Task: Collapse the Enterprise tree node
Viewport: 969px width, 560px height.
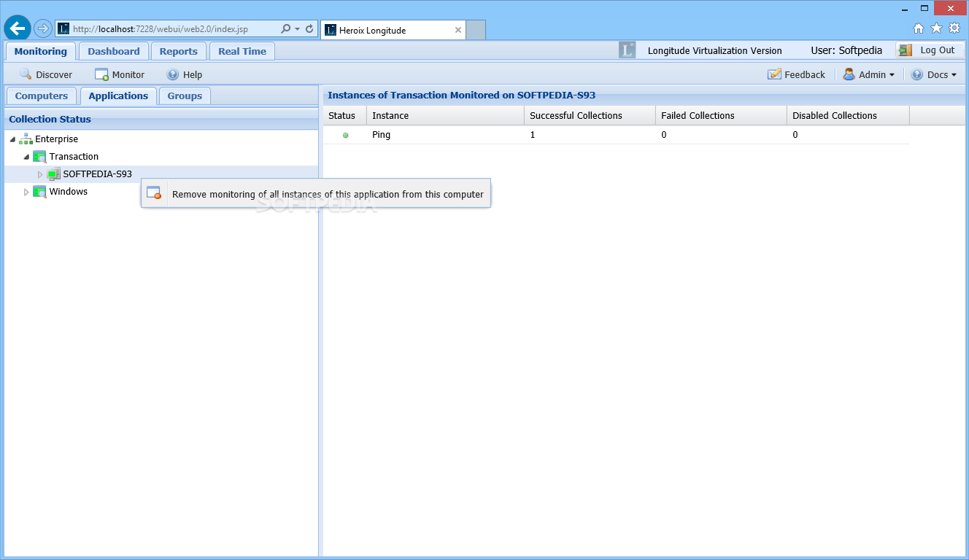Action: (x=12, y=139)
